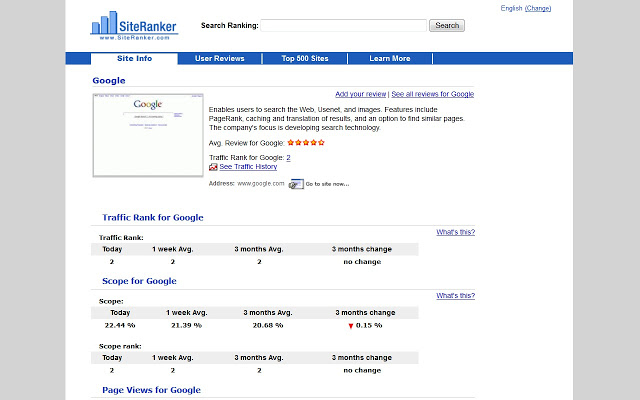Click What's this? beside Scope section
The height and width of the screenshot is (400, 640).
(x=455, y=296)
